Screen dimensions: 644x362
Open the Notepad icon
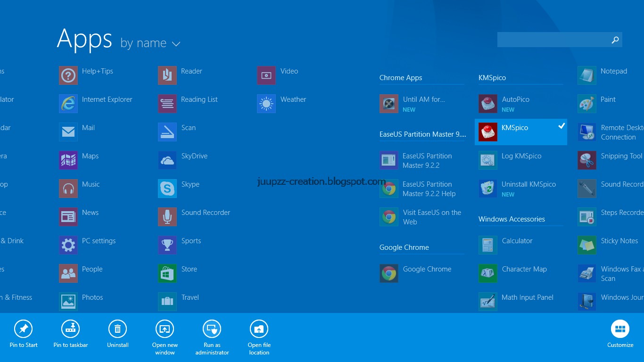coord(587,75)
